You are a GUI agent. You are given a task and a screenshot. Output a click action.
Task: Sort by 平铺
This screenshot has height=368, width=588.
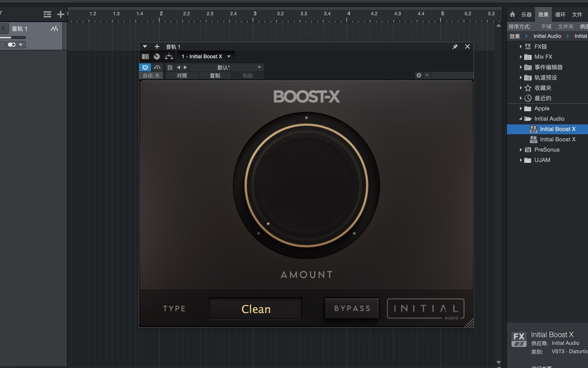pos(546,27)
